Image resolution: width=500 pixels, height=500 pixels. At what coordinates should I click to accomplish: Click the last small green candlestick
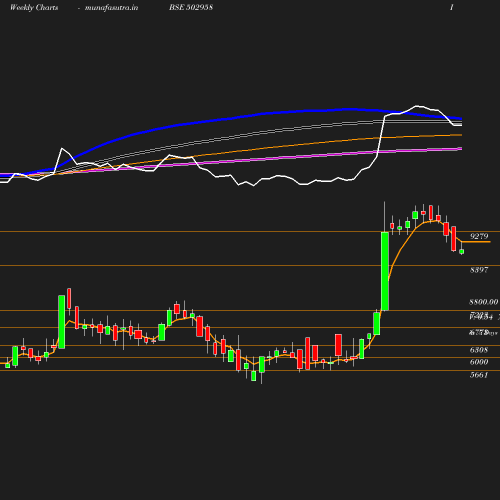(462, 251)
